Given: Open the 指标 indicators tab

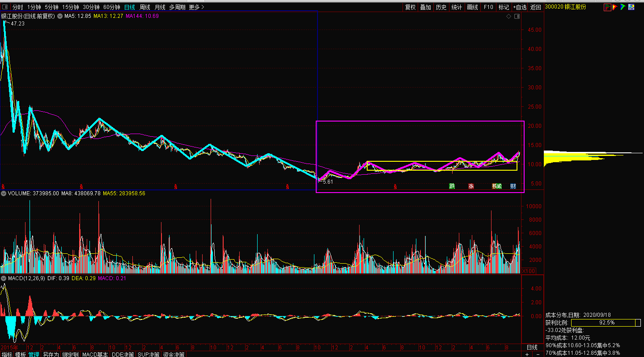Looking at the screenshot, I should point(7,354).
